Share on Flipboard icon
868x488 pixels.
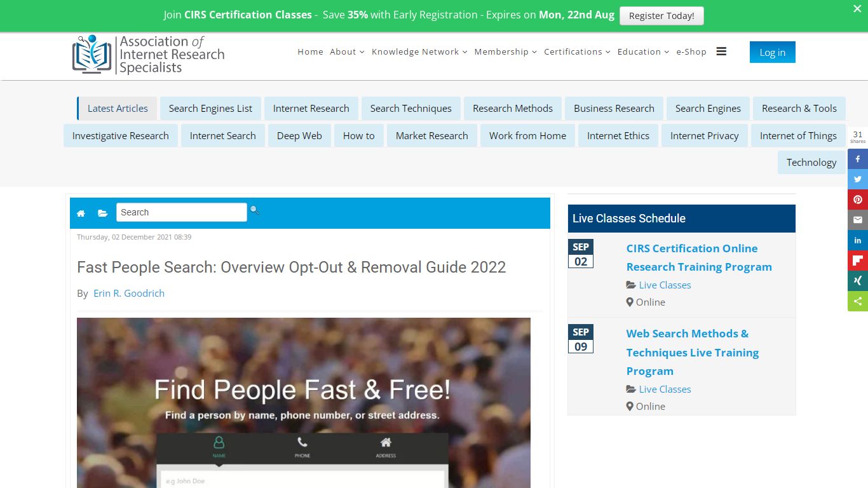pos(858,261)
